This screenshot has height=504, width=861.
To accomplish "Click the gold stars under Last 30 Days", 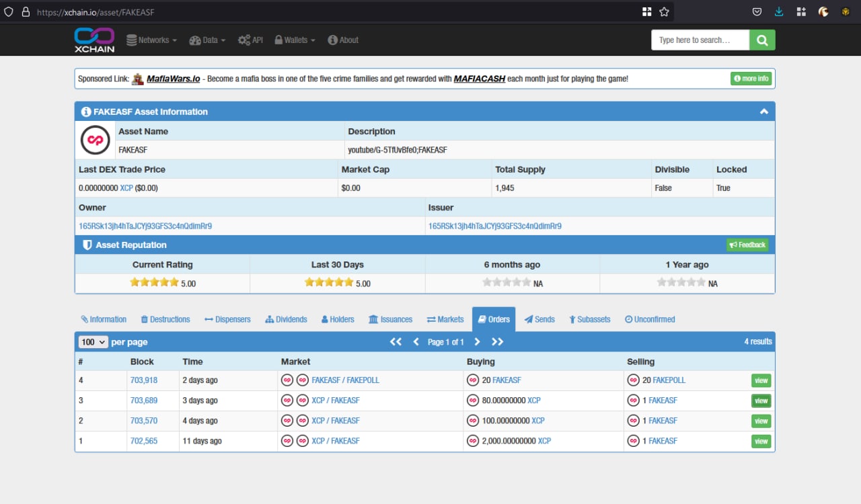I will pos(329,282).
